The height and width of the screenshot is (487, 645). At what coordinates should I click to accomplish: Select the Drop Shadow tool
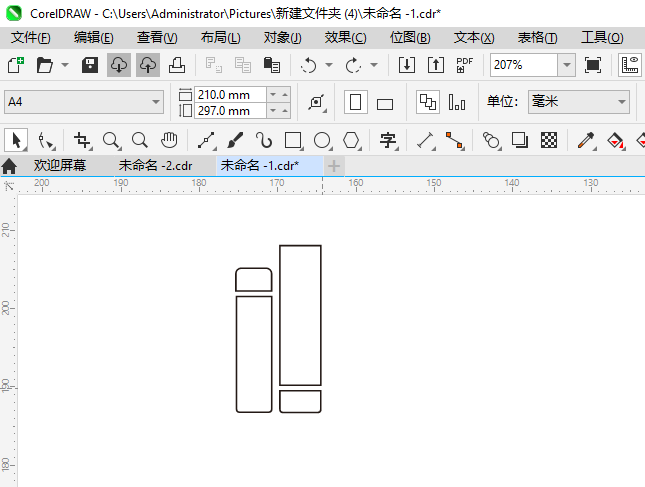point(520,140)
